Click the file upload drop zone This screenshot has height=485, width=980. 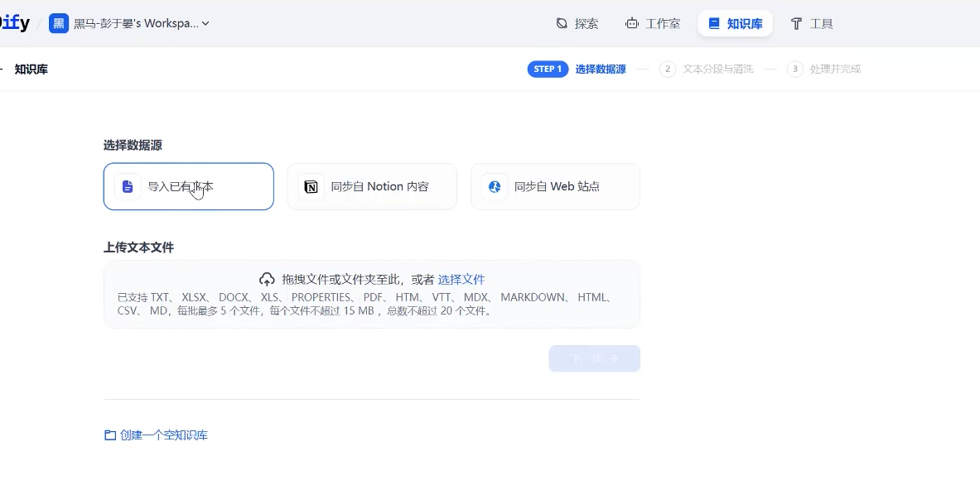click(372, 294)
